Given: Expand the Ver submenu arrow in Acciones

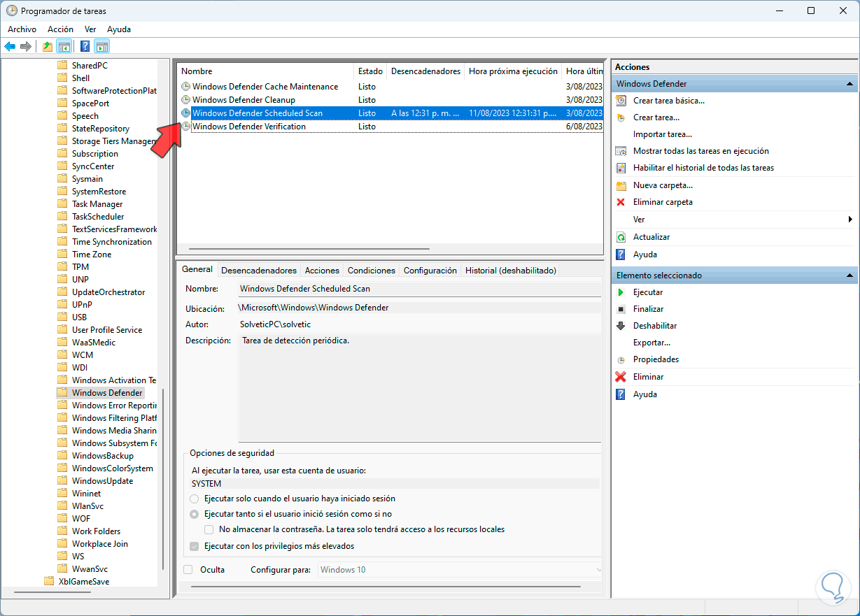Looking at the screenshot, I should tap(850, 220).
